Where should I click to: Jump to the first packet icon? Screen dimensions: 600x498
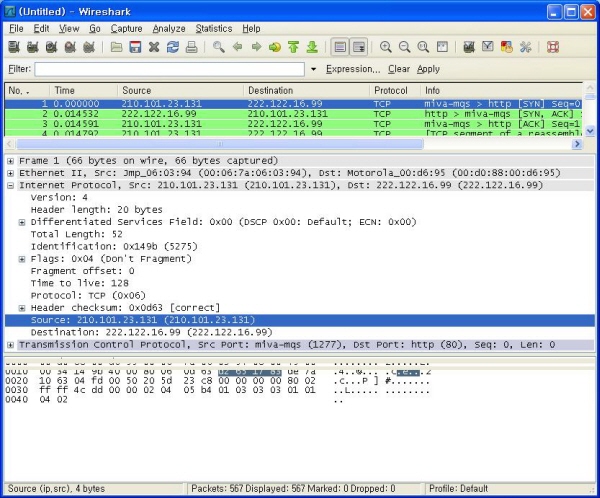pyautogui.click(x=293, y=47)
